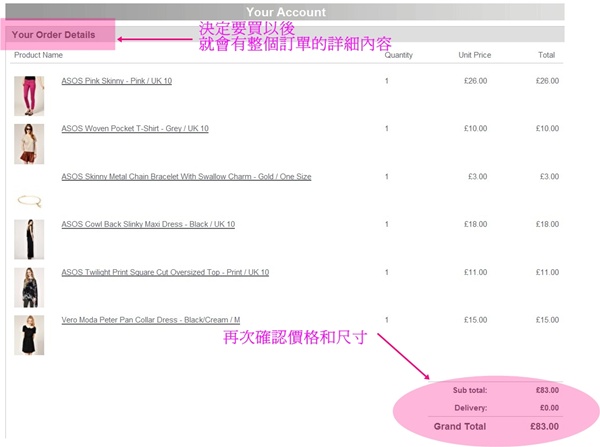Click the £3.00 unit price of the bracelet
Image resolution: width=600 pixels, height=447 pixels.
click(x=478, y=176)
